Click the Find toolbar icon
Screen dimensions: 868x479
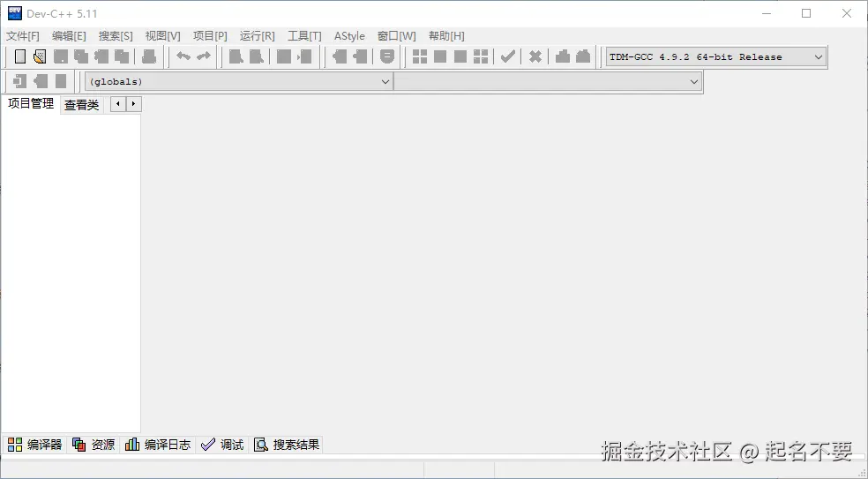[x=236, y=56]
